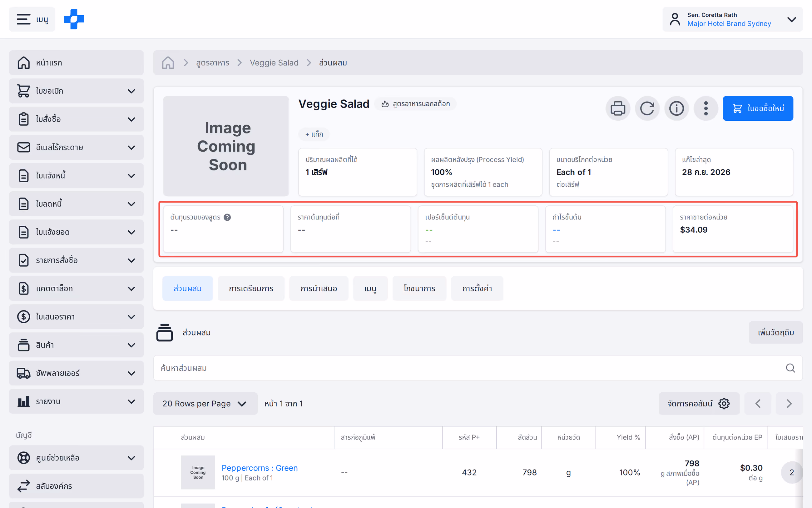This screenshot has height=508, width=812.
Task: Click the Veggie Salad placeholder image
Action: pos(226,146)
